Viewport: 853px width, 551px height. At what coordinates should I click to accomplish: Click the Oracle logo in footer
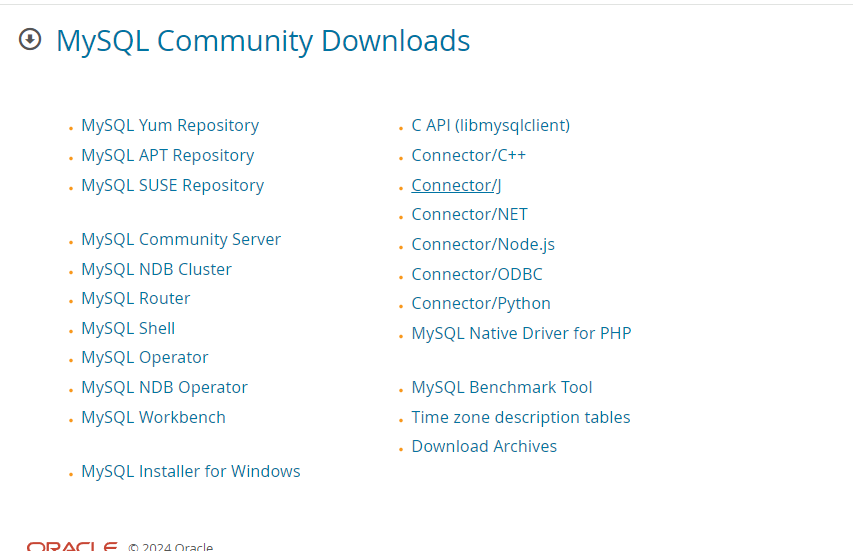72,546
